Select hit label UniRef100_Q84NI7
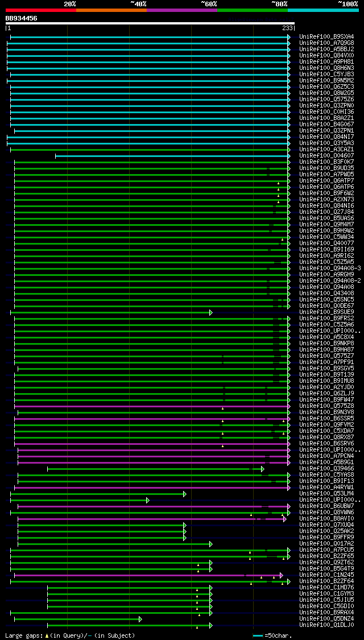Screen dimensions: 364x640 click(x=326, y=137)
